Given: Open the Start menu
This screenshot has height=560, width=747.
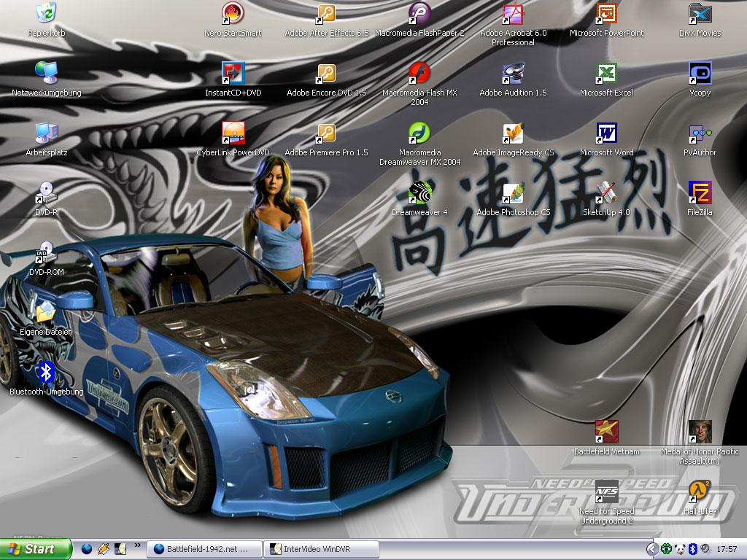Looking at the screenshot, I should point(36,549).
